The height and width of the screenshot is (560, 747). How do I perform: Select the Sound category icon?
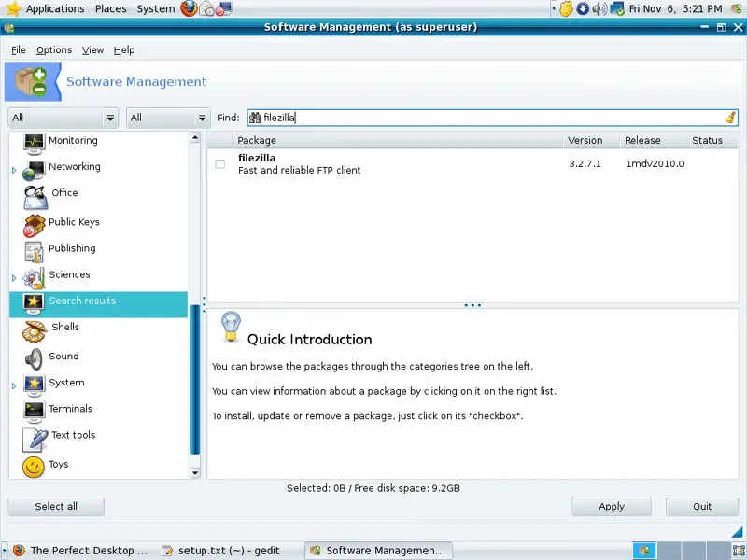[x=34, y=359]
